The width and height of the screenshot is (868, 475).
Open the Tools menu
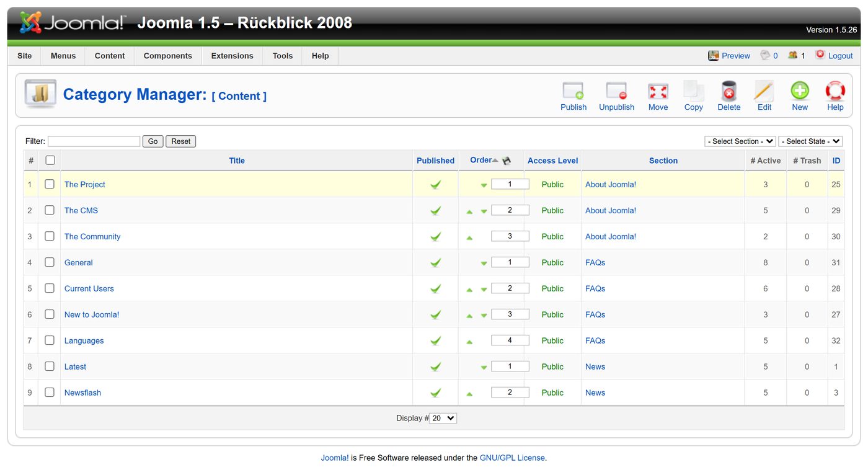pyautogui.click(x=283, y=56)
